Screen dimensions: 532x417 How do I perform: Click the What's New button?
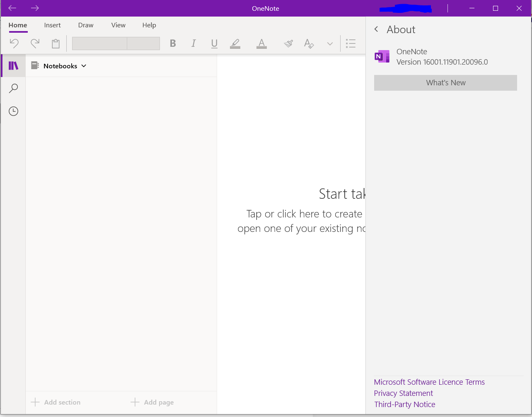click(445, 83)
